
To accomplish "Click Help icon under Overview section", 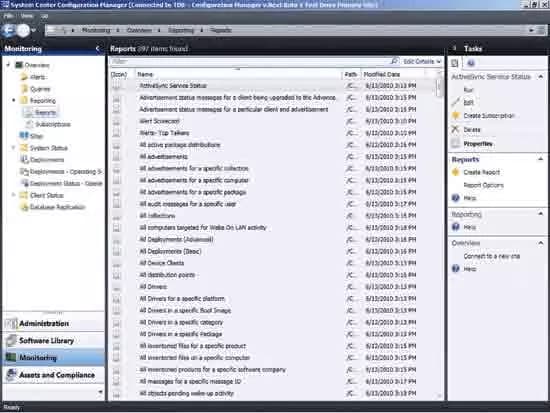I will (456, 269).
